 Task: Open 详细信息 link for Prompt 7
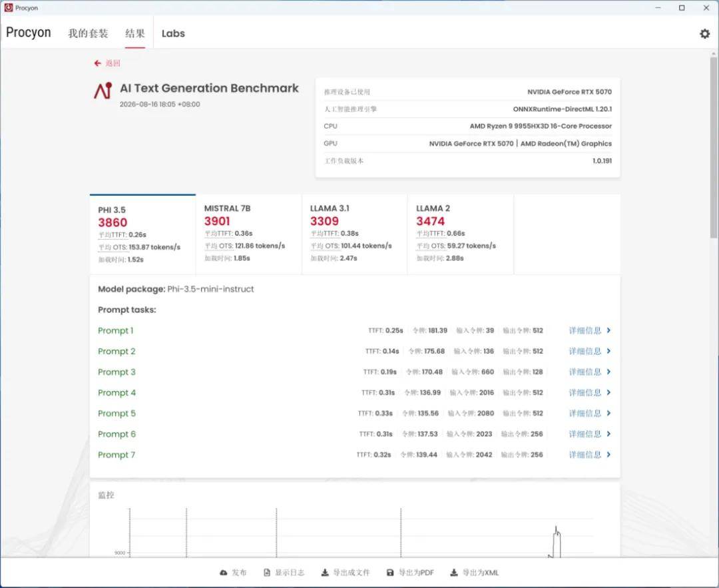[x=585, y=454]
